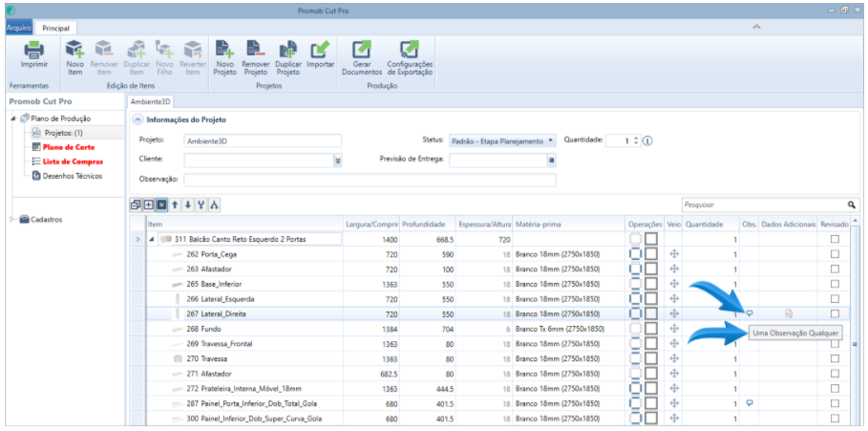Click the Reverter Item icon
This screenshot has width=868, height=431.
(193, 50)
